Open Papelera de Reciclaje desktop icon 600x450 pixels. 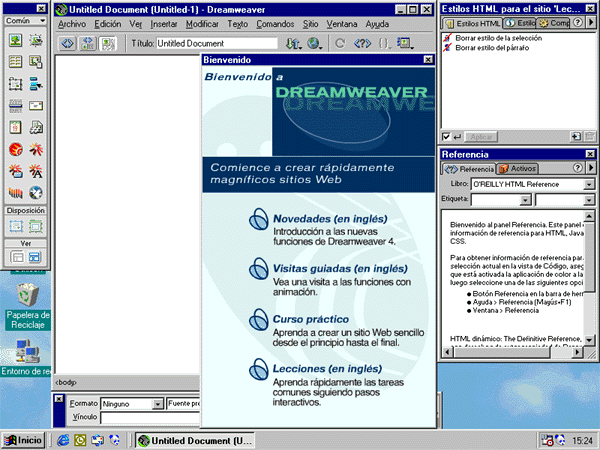(28, 305)
